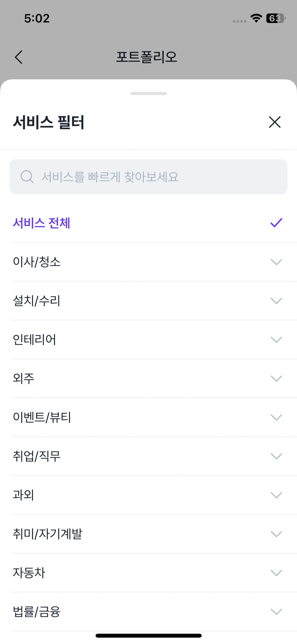Tap the search magnifier icon
297x644 pixels.
click(x=27, y=177)
